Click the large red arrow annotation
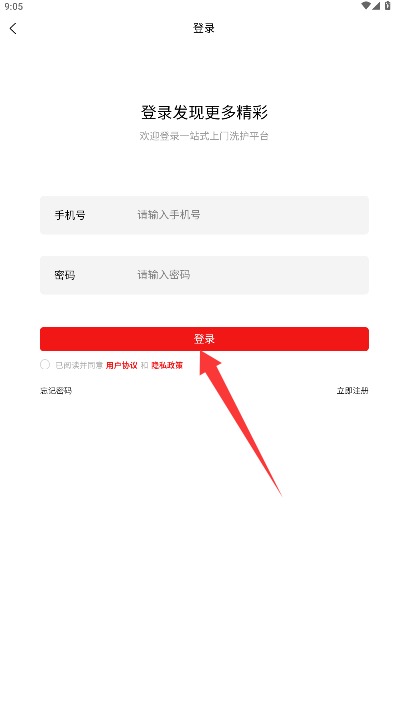 click(x=240, y=424)
